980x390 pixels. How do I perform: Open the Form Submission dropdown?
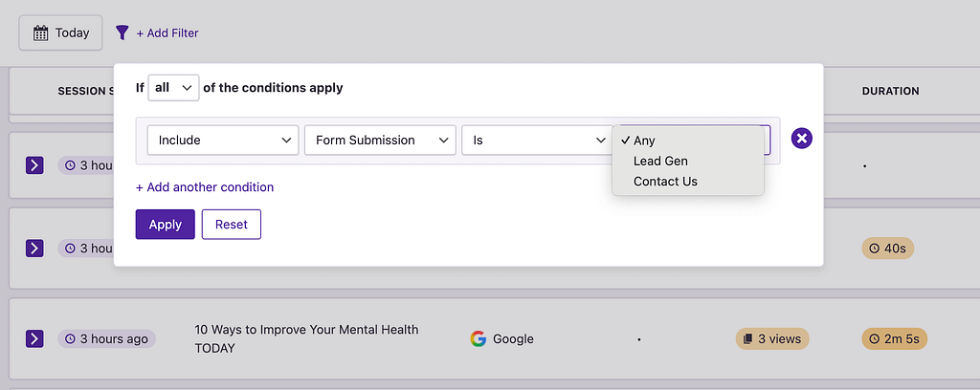(380, 141)
